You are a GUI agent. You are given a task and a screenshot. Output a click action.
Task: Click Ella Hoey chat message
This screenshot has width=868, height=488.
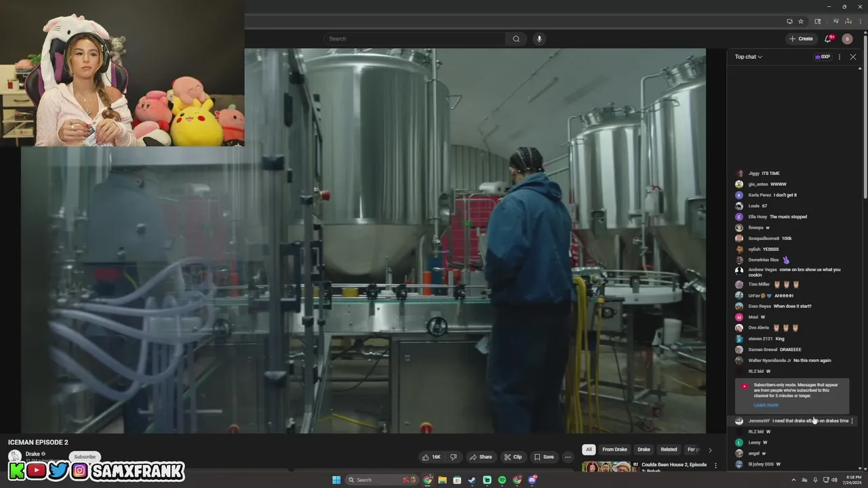(788, 217)
